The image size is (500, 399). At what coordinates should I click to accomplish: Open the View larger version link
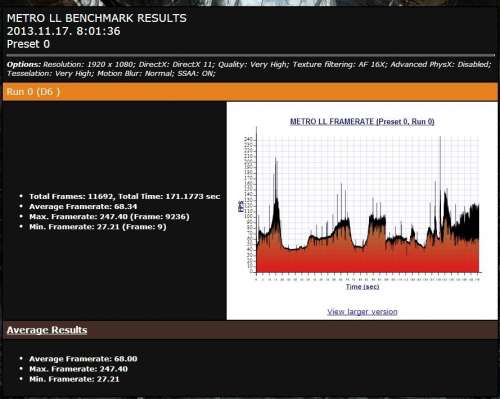click(x=362, y=312)
